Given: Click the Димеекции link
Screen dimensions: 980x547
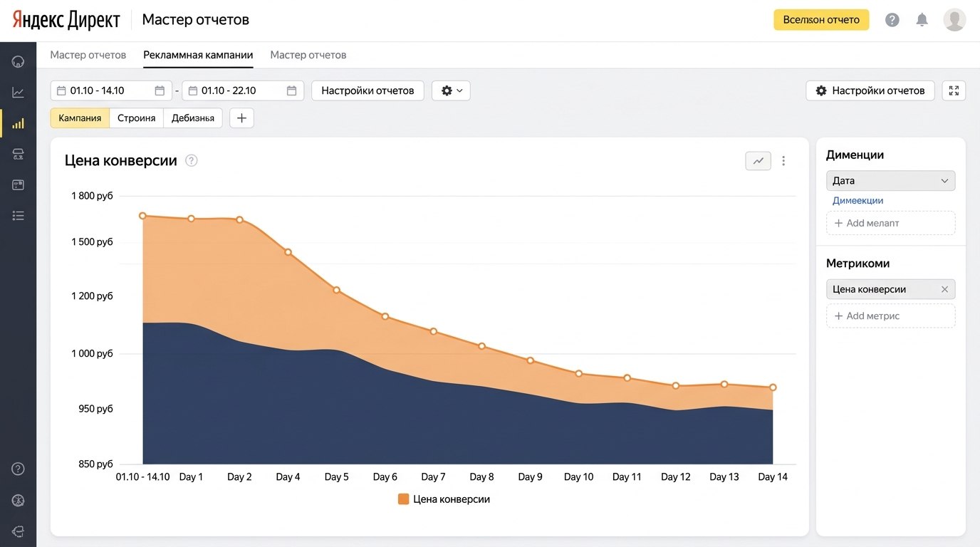Looking at the screenshot, I should click(x=857, y=201).
